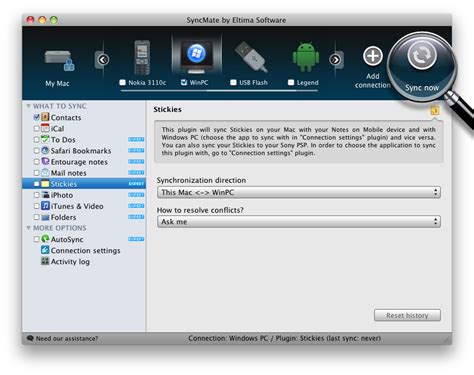Click the Stickies yellow note icon
This screenshot has width=474, height=375.
pyautogui.click(x=45, y=184)
